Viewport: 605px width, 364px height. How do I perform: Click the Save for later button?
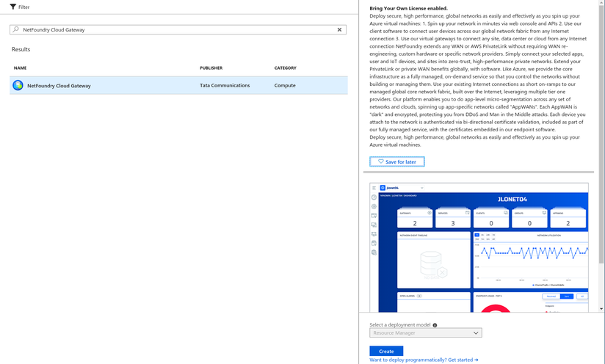(397, 161)
